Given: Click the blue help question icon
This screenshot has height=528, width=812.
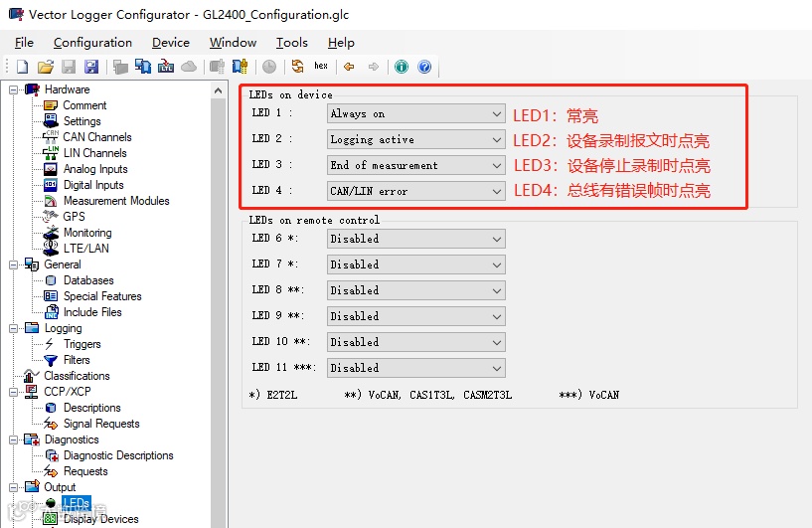Looking at the screenshot, I should tap(424, 67).
